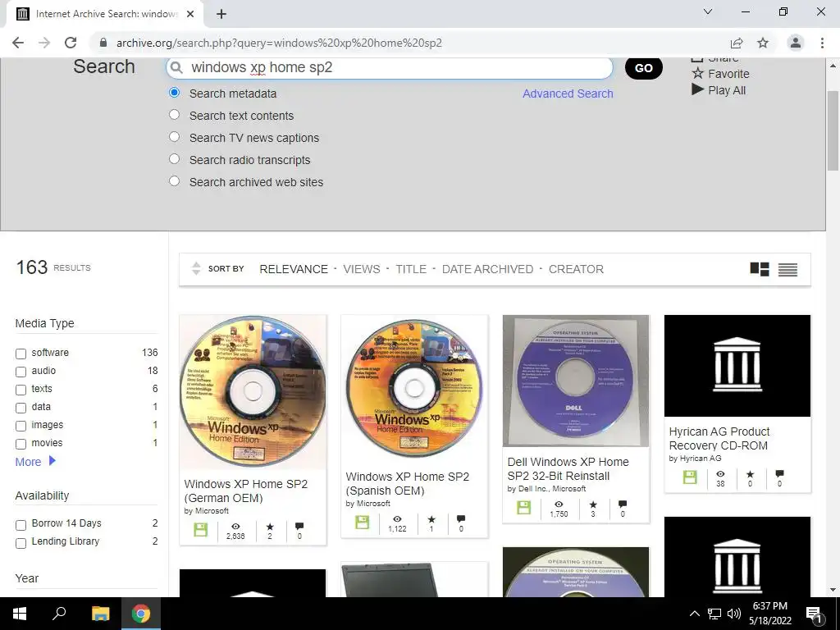The height and width of the screenshot is (630, 840).
Task: Check Lending Library availability filter
Action: [x=21, y=543]
